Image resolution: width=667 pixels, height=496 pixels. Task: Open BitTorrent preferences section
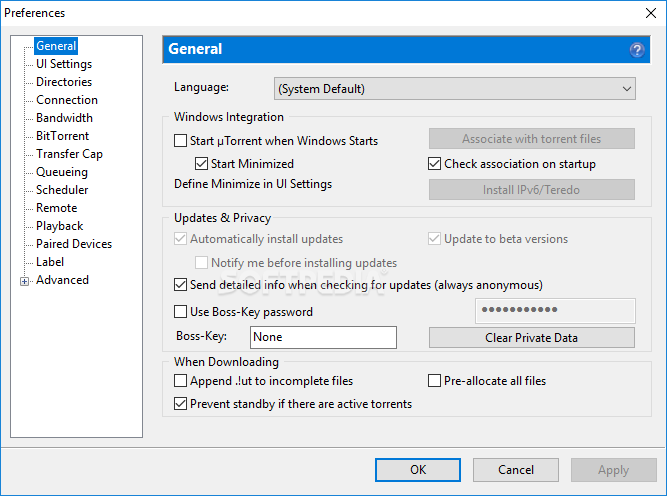pos(63,136)
